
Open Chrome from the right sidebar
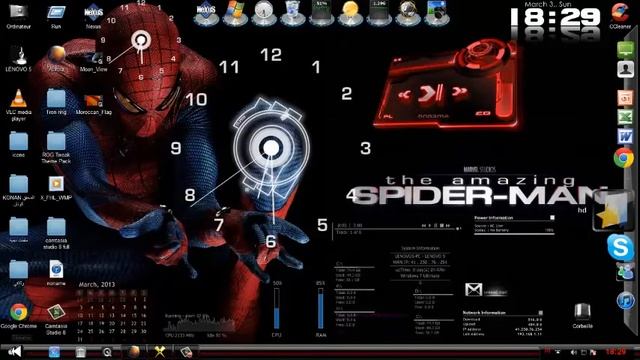(x=624, y=158)
